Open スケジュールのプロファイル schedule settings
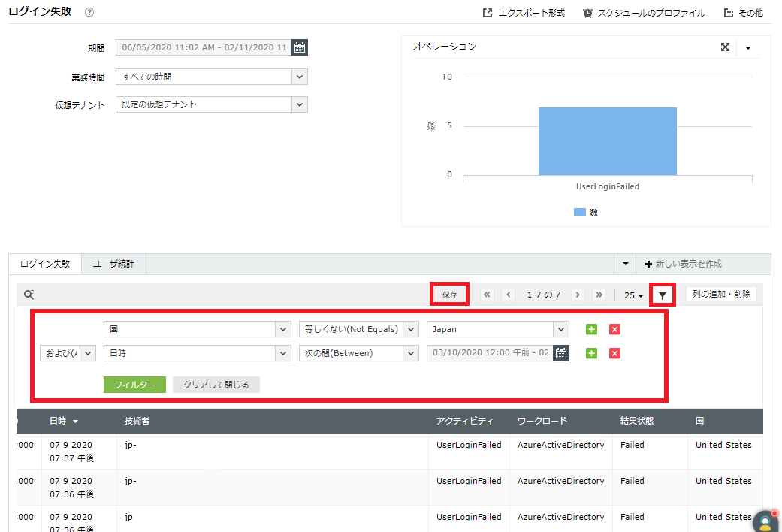 (x=644, y=13)
